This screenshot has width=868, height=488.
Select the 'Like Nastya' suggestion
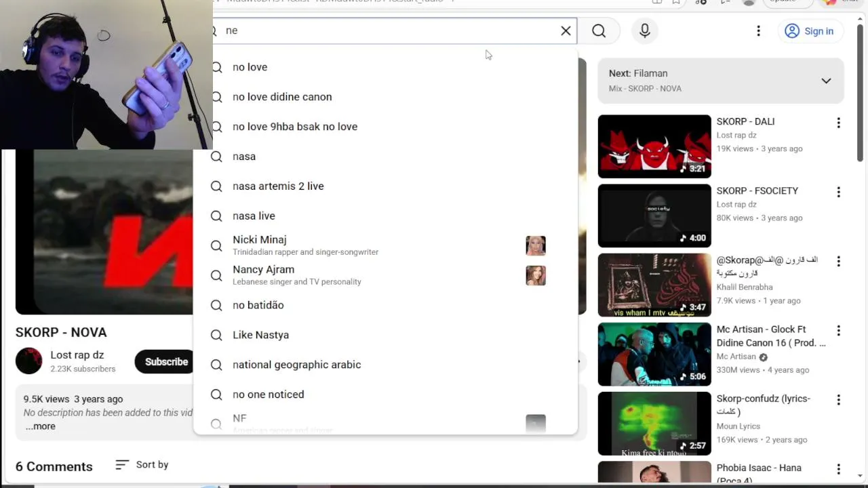point(385,335)
